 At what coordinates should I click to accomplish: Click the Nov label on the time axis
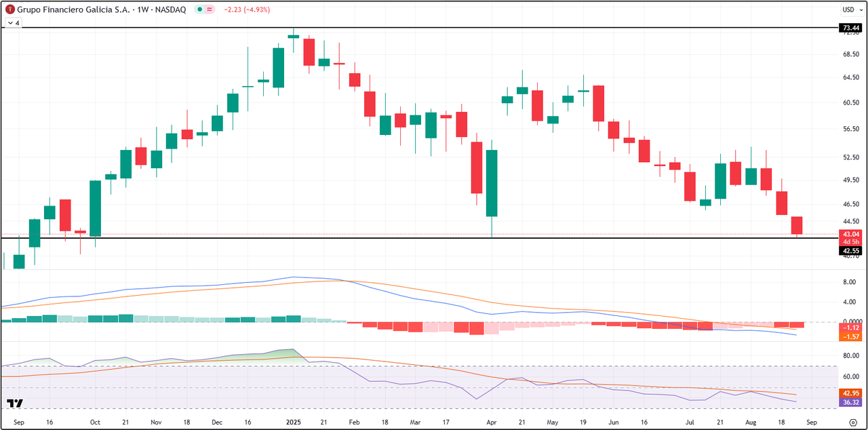(x=156, y=422)
